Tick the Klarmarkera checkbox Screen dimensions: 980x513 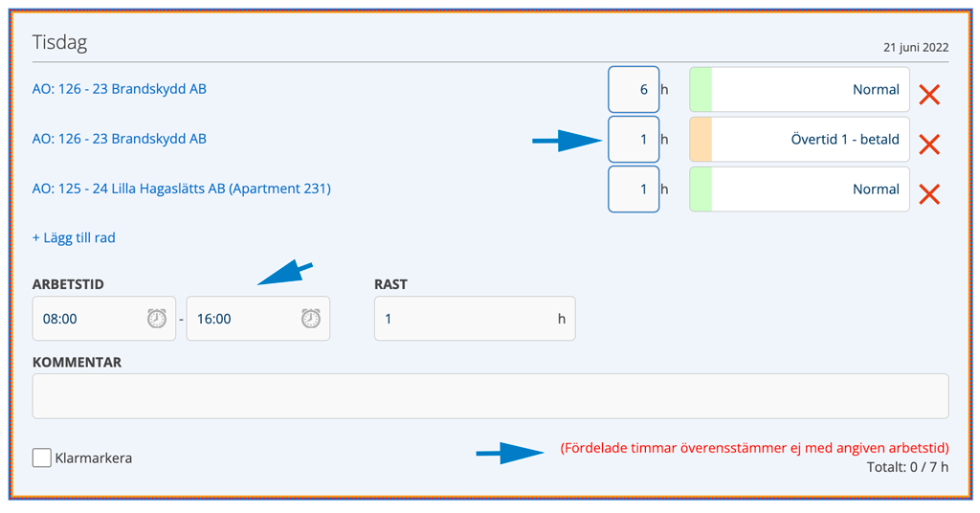(x=42, y=457)
